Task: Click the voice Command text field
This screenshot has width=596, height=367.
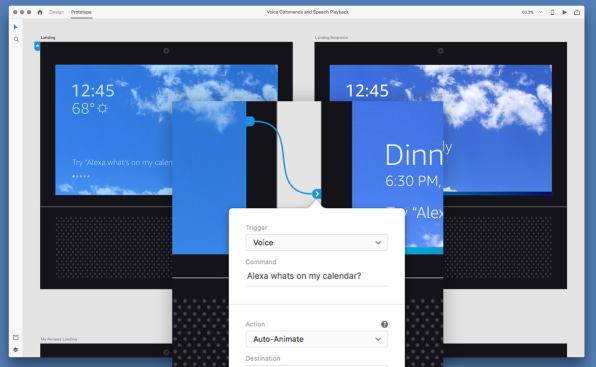Action: pyautogui.click(x=317, y=276)
